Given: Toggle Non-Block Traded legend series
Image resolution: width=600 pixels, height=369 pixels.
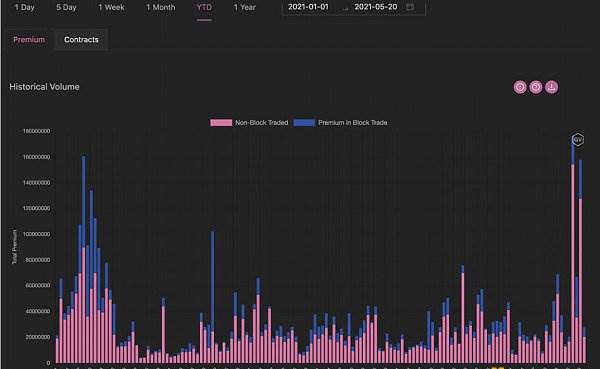Looking at the screenshot, I should (x=249, y=122).
